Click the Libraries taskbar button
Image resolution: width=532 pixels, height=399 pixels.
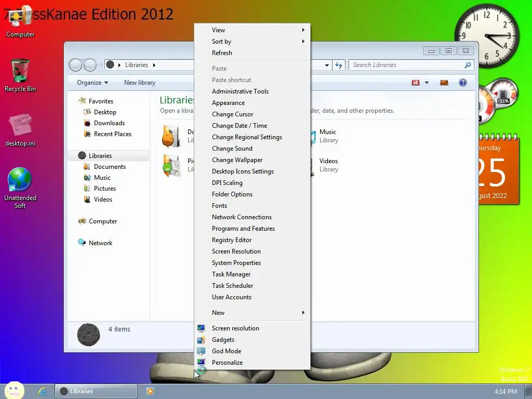coord(96,391)
